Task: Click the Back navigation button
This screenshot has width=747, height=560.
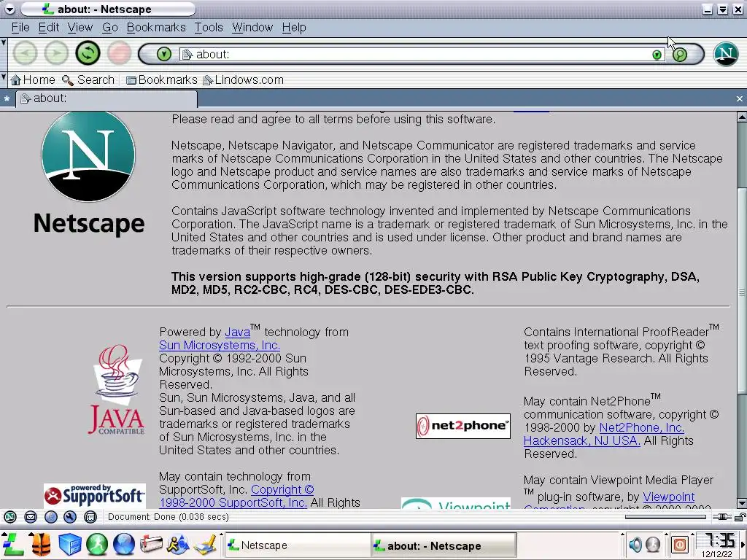Action: [25, 53]
